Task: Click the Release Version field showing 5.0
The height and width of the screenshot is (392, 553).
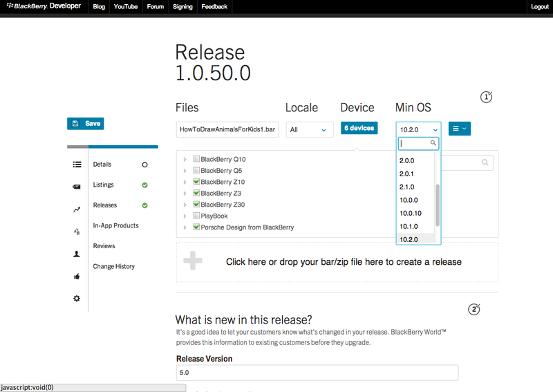Action: coord(317,373)
